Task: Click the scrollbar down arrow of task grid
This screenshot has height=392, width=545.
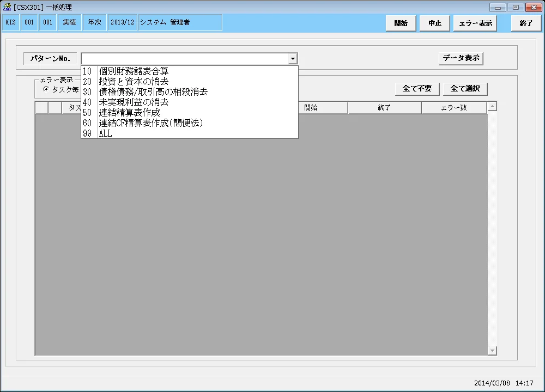Action: pyautogui.click(x=492, y=351)
